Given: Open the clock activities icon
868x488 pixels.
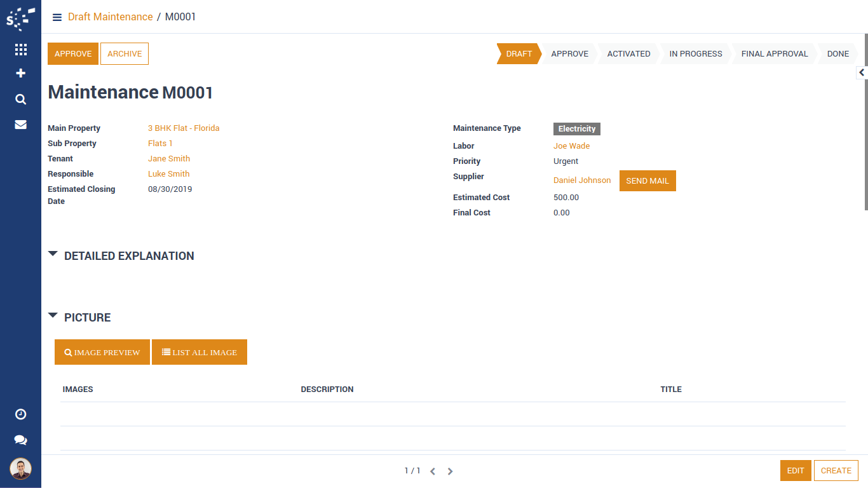Looking at the screenshot, I should [20, 414].
